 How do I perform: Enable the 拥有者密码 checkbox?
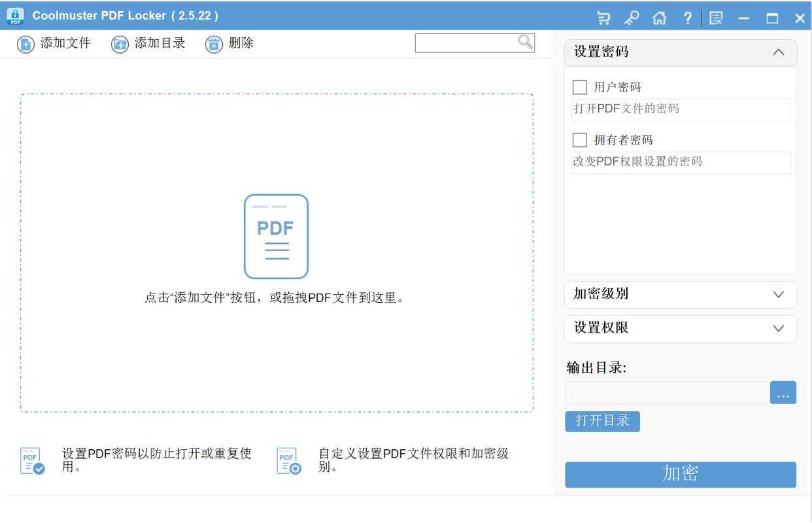point(579,139)
